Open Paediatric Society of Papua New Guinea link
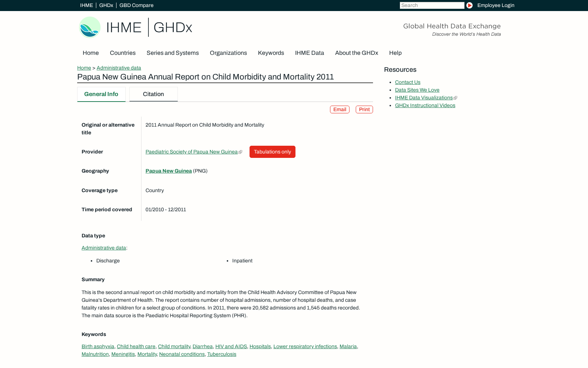 tap(191, 152)
